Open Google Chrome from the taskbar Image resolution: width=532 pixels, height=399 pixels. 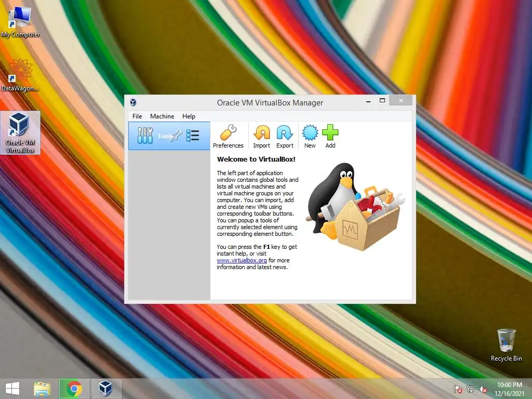74,389
